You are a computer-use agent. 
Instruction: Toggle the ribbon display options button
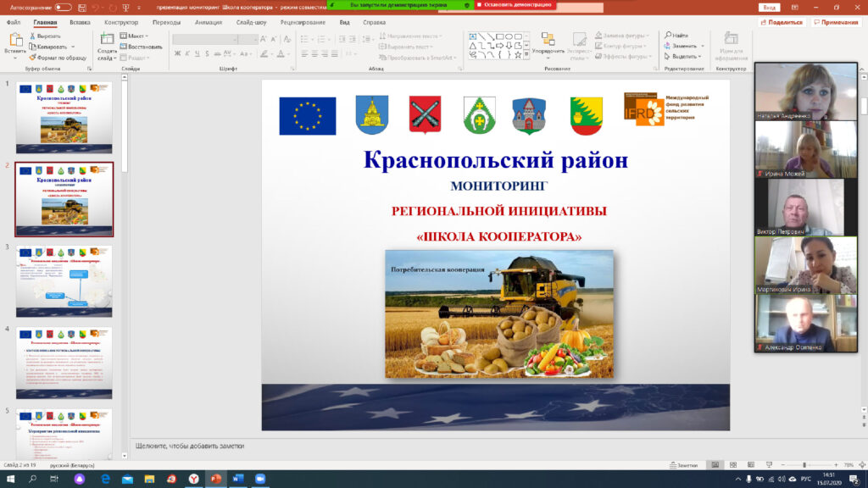pos(795,7)
